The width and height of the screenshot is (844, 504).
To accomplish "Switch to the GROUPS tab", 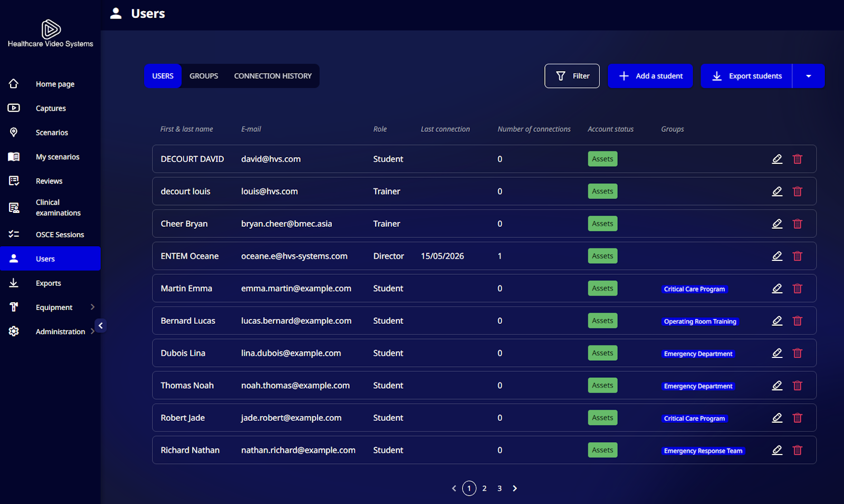I will tap(204, 76).
